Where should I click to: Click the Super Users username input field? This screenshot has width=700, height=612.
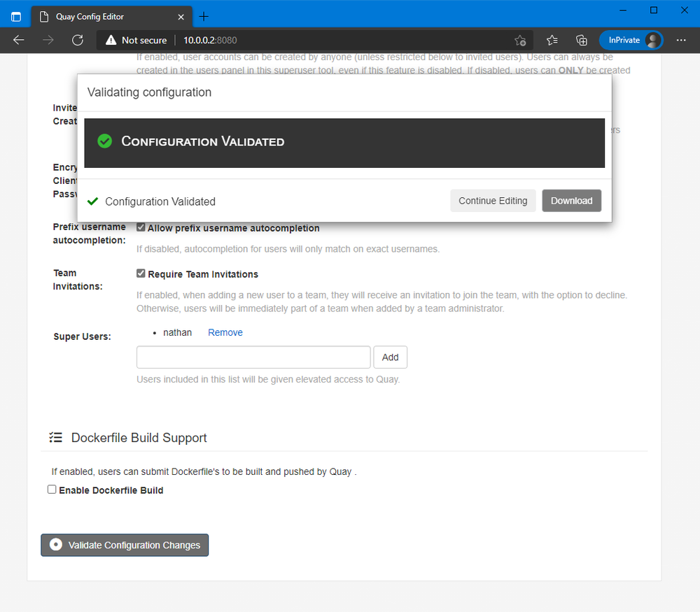[x=253, y=357]
